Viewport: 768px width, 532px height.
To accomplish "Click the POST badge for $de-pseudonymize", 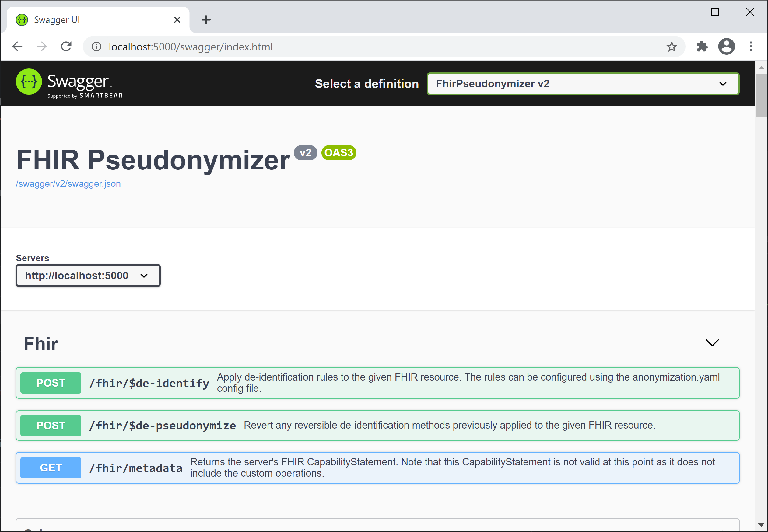I will point(51,425).
